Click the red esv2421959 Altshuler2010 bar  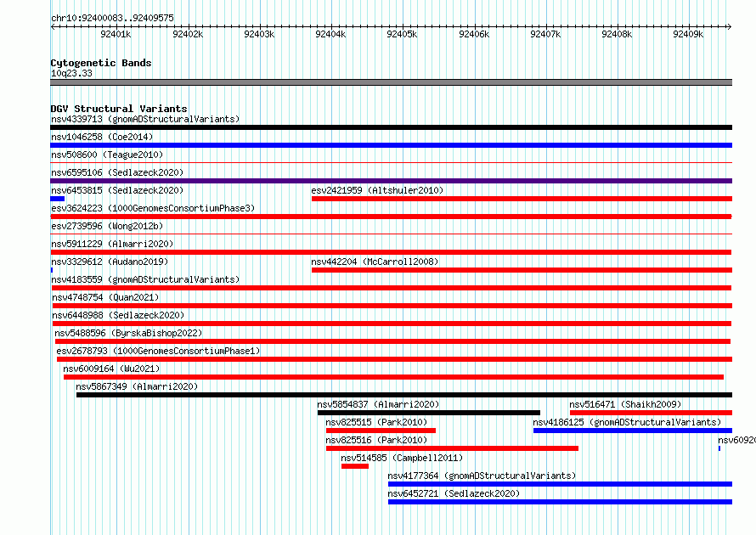tap(522, 199)
